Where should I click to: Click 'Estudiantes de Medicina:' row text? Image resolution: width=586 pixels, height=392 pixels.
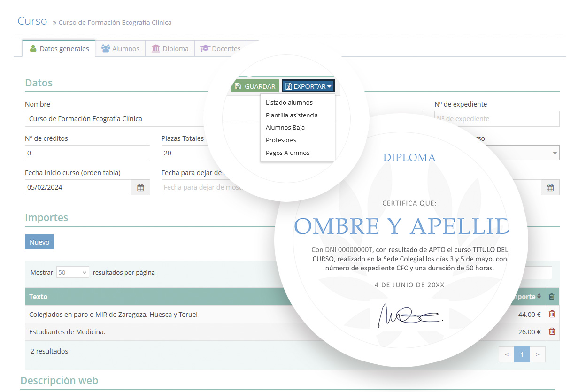pos(67,332)
